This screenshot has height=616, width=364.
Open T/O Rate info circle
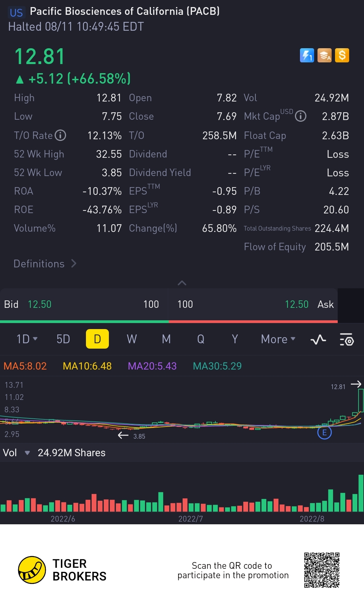pyautogui.click(x=60, y=136)
